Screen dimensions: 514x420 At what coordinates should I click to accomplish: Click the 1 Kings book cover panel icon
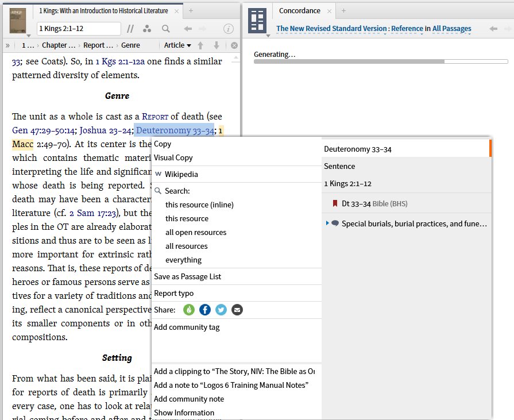(x=18, y=21)
